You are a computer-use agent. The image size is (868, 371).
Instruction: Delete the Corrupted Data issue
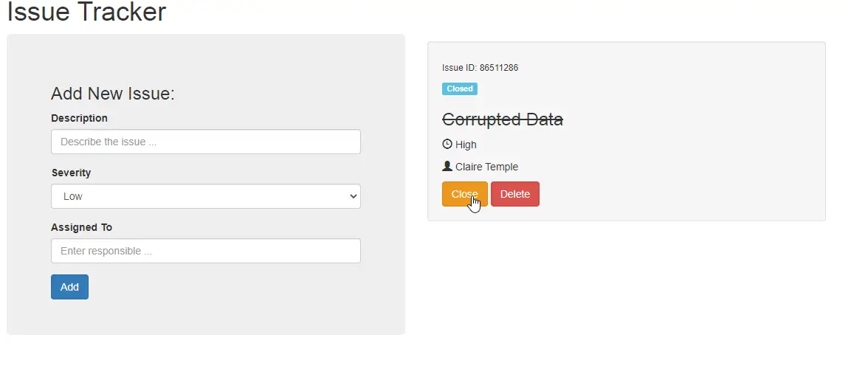pos(514,194)
